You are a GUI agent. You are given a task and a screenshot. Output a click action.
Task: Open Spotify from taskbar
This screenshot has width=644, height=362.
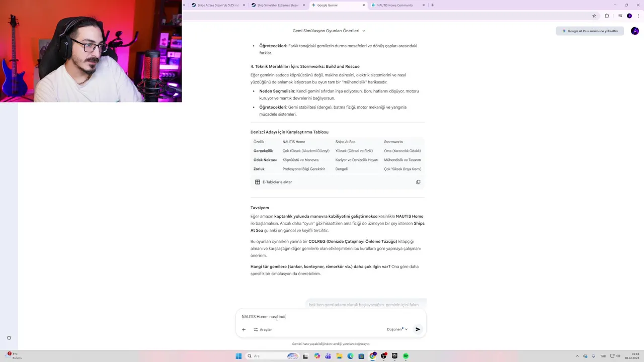coord(406,356)
